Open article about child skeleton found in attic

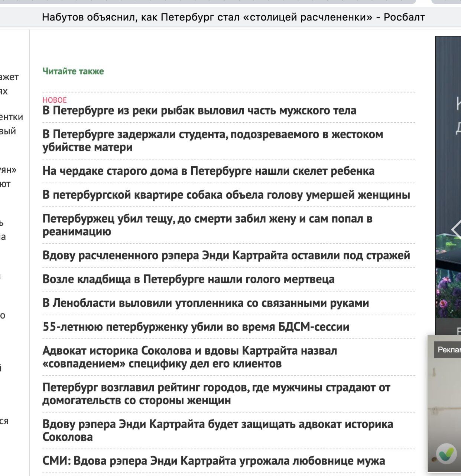coord(208,171)
